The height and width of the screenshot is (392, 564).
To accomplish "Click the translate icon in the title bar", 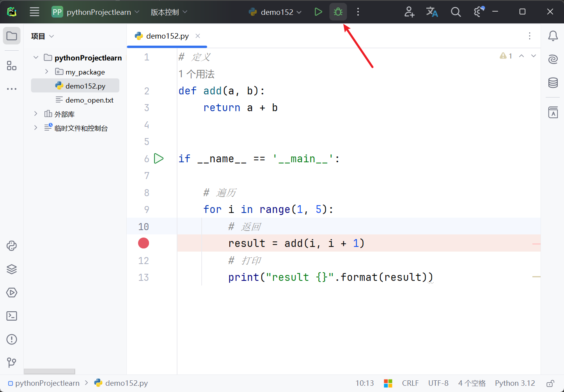I will pyautogui.click(x=432, y=12).
